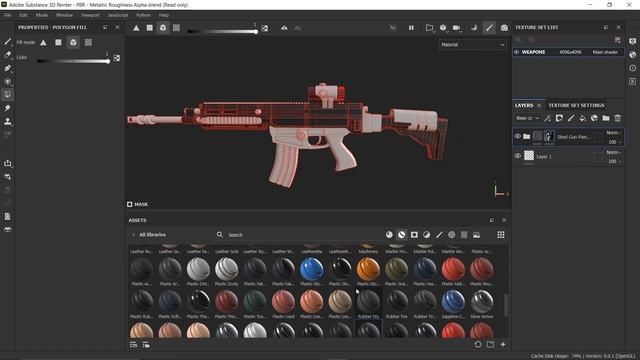The height and width of the screenshot is (360, 640).
Task: Click the plus icon at assets panel bottom
Action: point(503,344)
